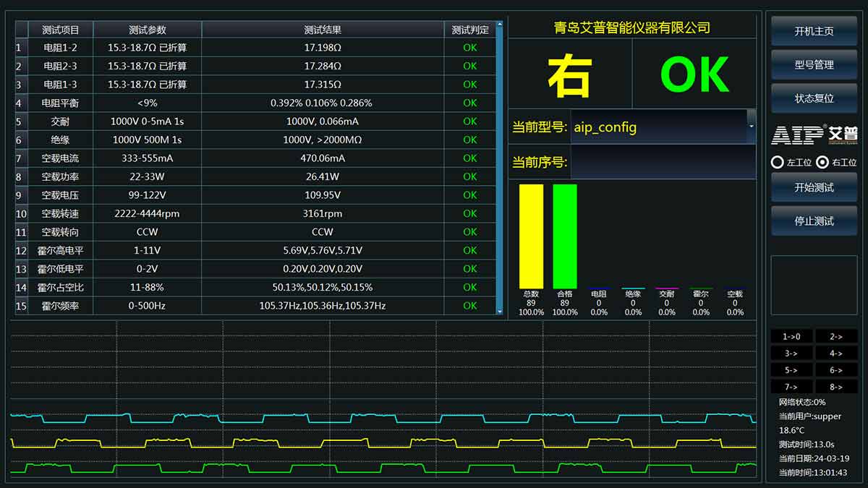868x488 pixels.
Task: Open the 开机主页 home page
Action: click(814, 30)
